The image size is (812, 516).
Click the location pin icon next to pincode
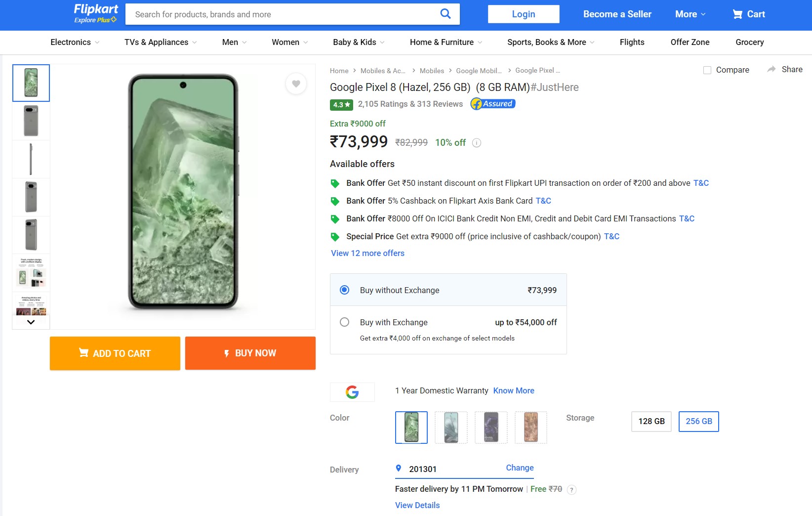click(x=399, y=468)
